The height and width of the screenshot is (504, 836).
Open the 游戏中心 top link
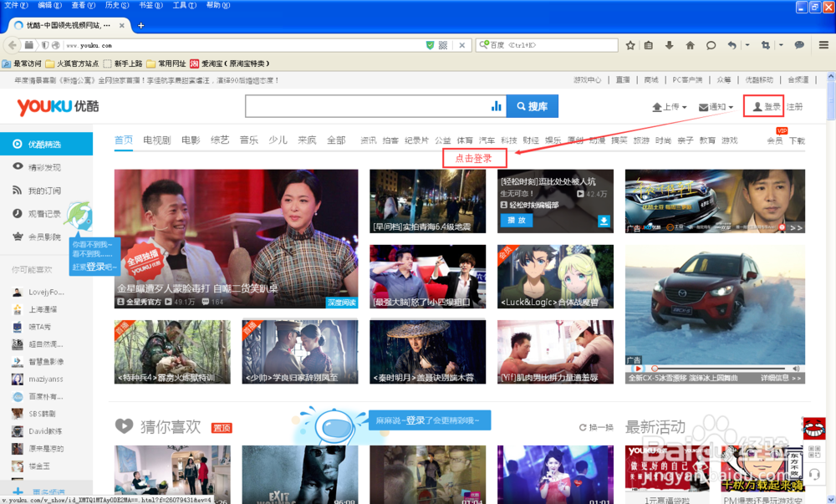click(x=587, y=80)
